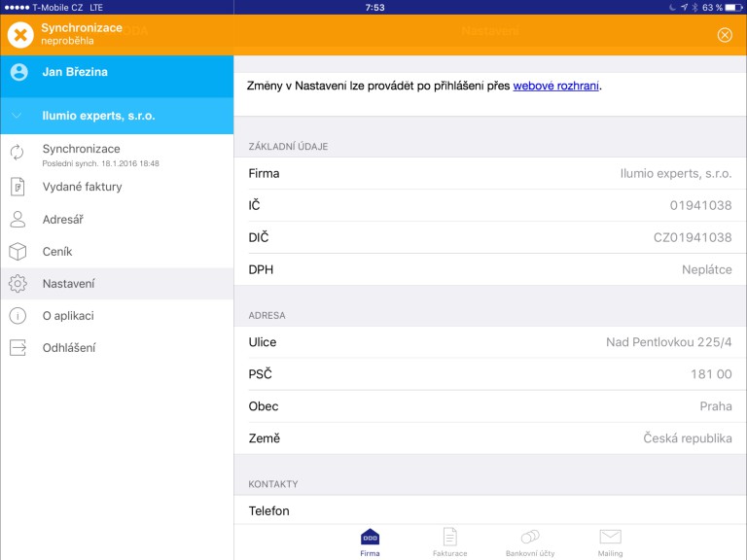Dismiss the orange sync failed notification
Viewport: 747px width, 560px height.
pos(725,35)
